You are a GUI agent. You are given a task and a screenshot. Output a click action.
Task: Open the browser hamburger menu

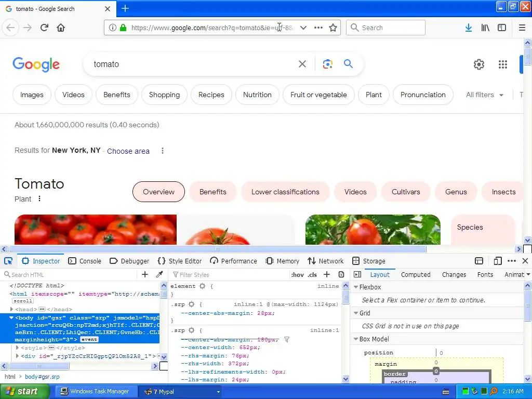pos(522,28)
